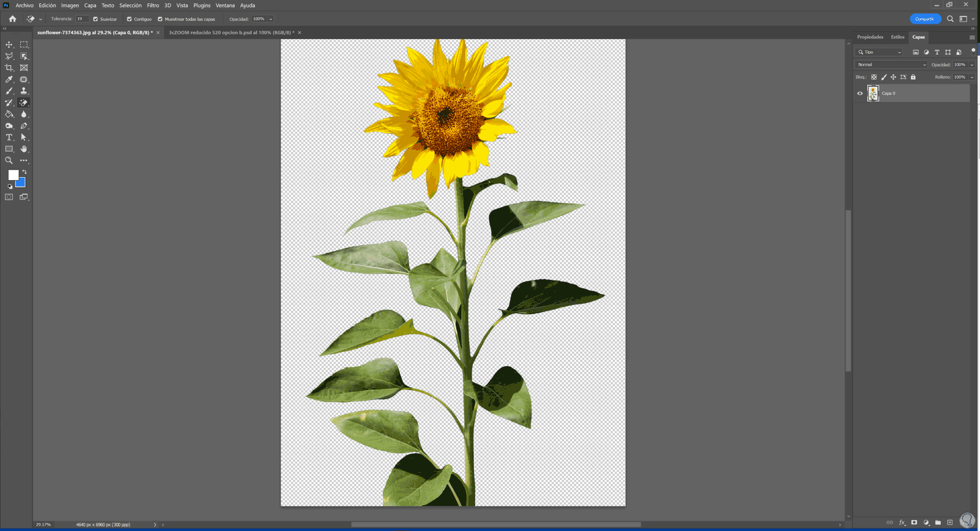Open the Filtro menu

click(153, 6)
